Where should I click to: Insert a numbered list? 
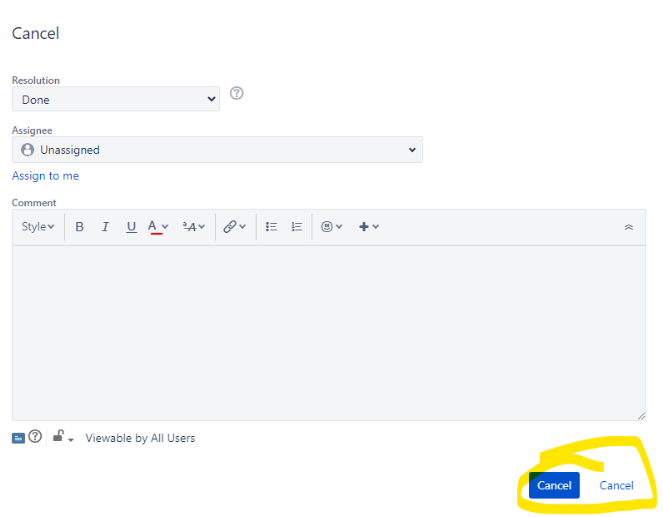pyautogui.click(x=297, y=227)
